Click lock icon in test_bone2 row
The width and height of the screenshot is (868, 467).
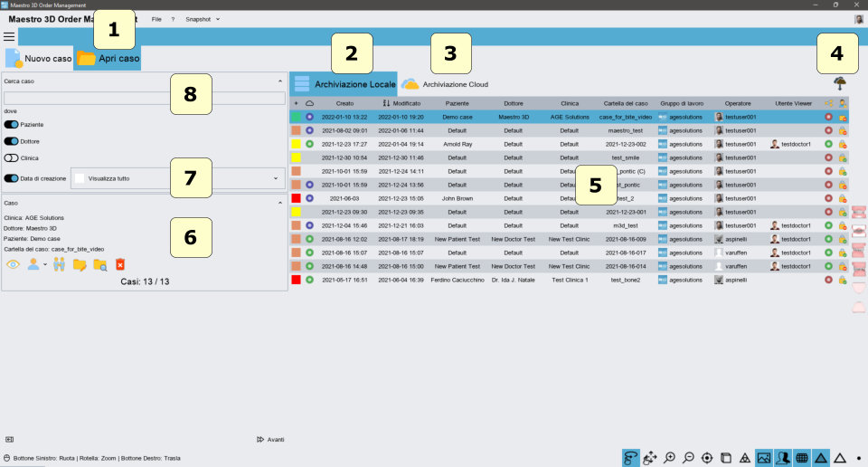click(843, 280)
